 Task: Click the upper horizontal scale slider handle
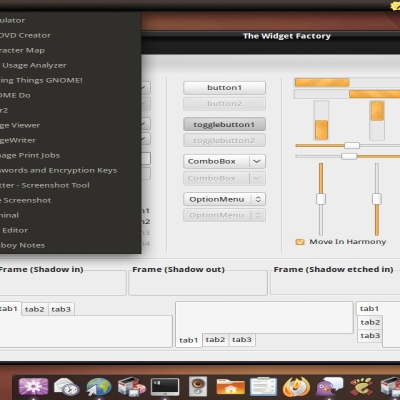coord(352,145)
